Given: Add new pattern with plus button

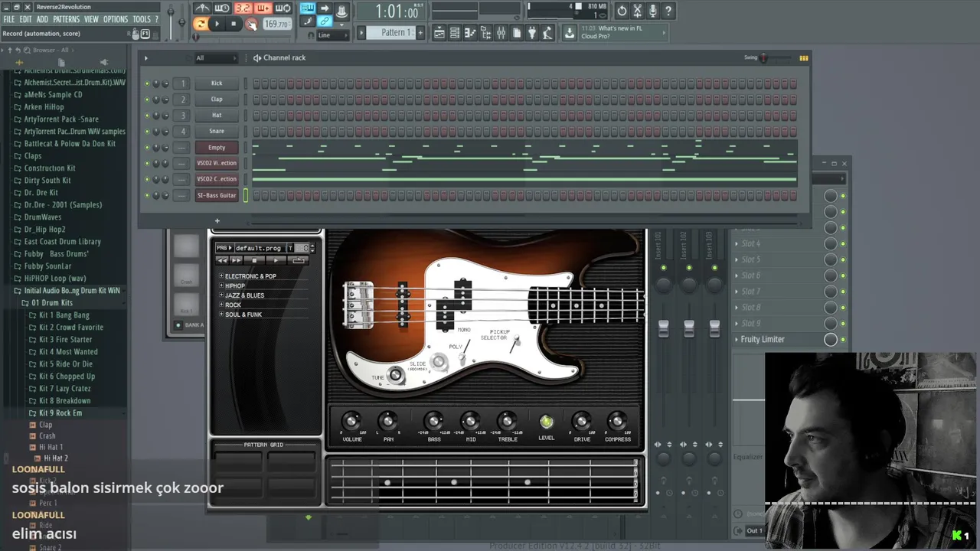Looking at the screenshot, I should coord(420,33).
